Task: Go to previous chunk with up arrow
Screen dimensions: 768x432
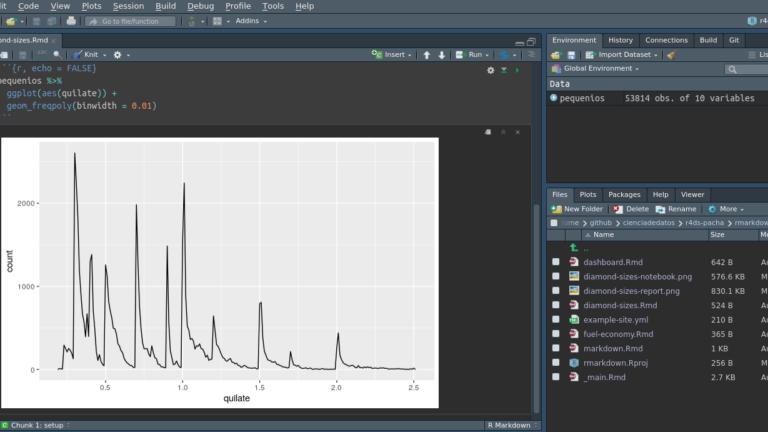Action: pyautogui.click(x=427, y=55)
